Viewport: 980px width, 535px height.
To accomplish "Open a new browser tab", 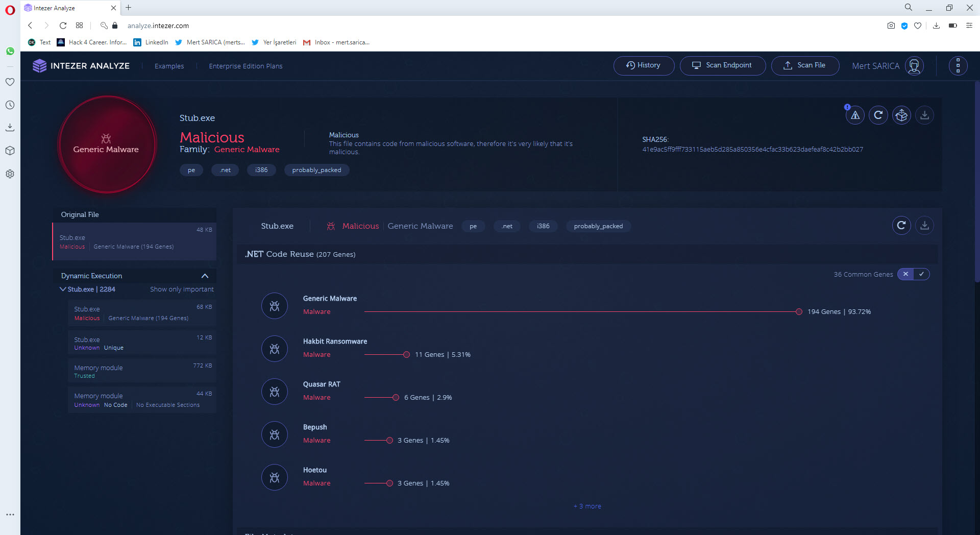I will 129,8.
